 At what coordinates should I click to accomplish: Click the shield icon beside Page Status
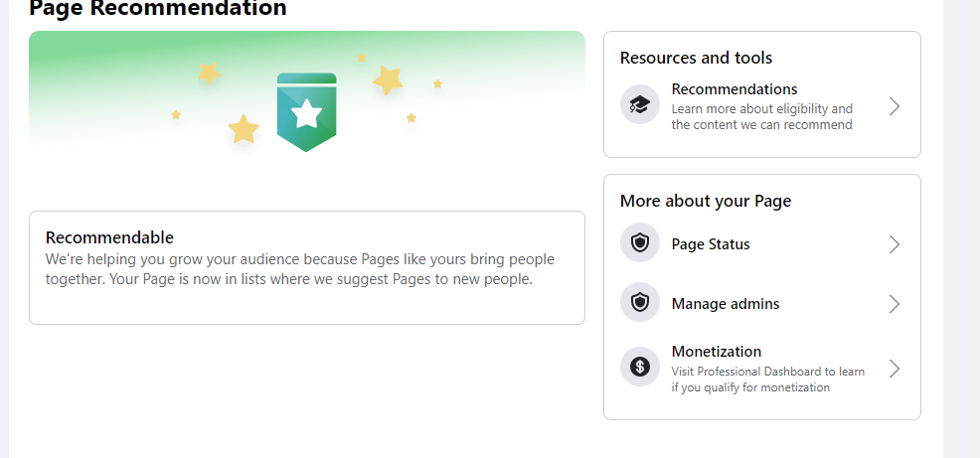tap(640, 243)
